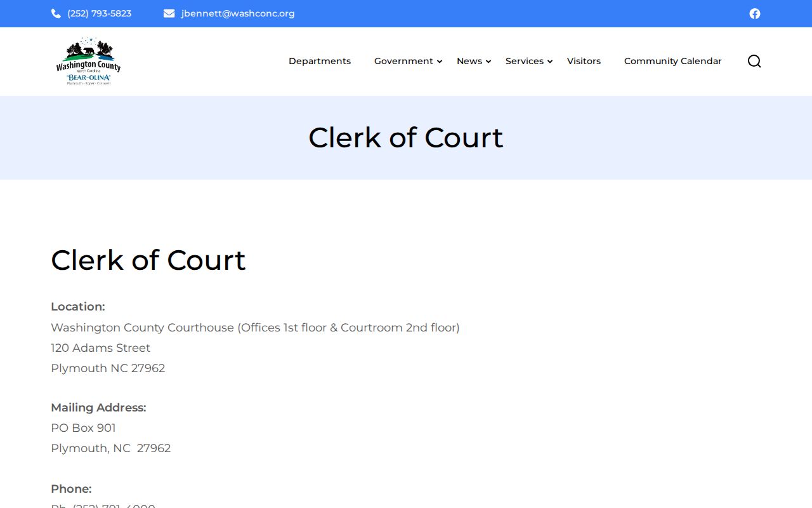Open the search magnifier icon
This screenshot has height=508, width=812.
tap(754, 61)
